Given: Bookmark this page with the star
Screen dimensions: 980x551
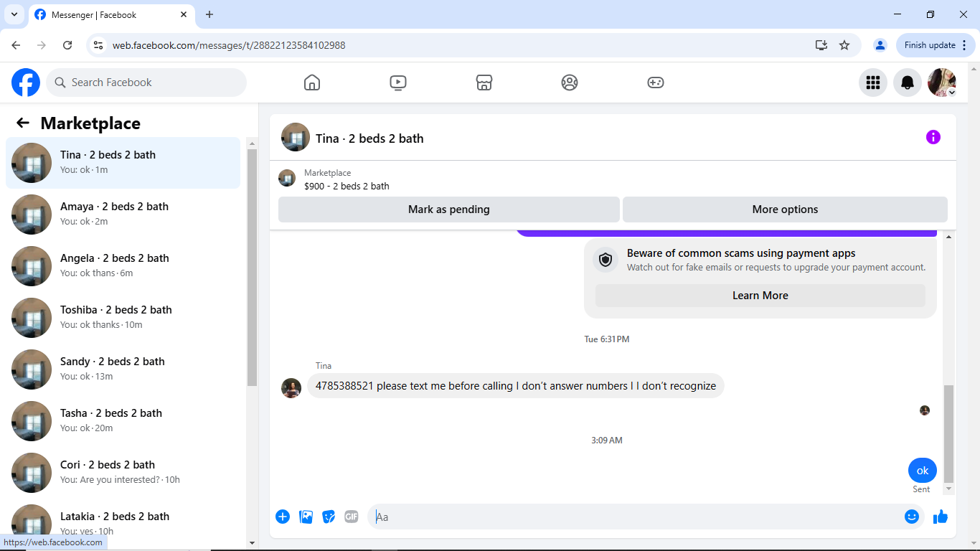Looking at the screenshot, I should click(x=844, y=45).
